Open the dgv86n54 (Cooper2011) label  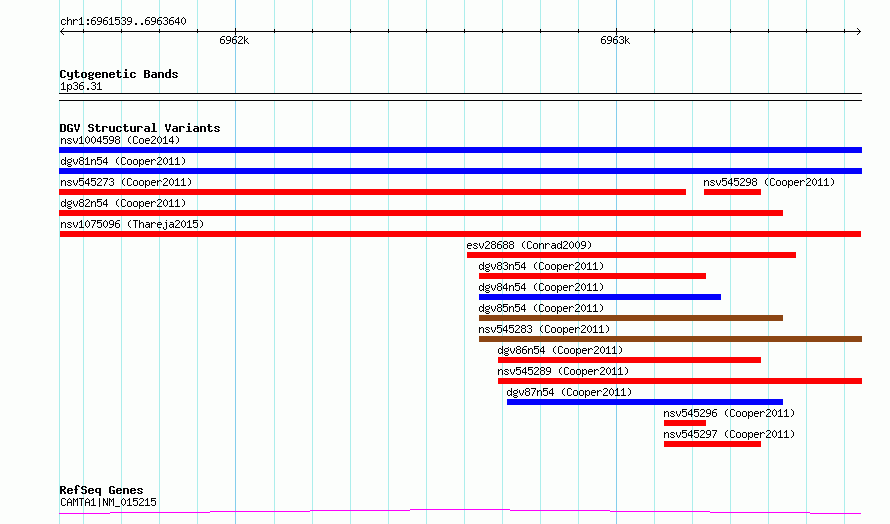click(x=560, y=350)
